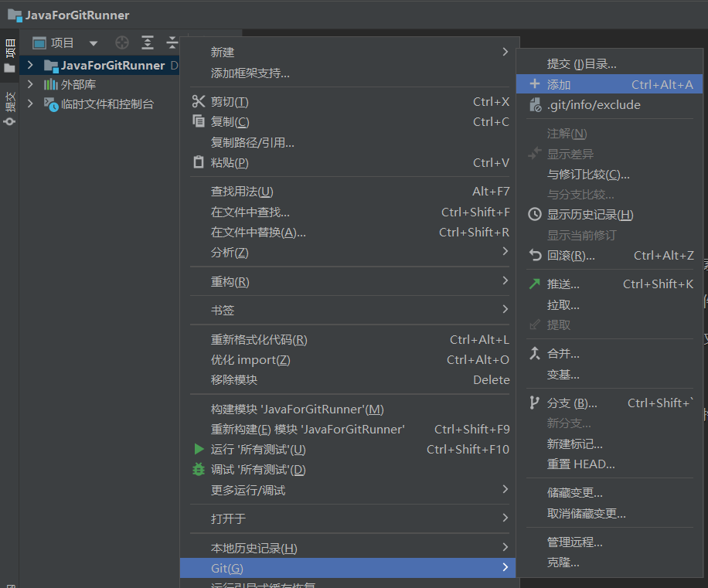Choose 取消储藏变更... in Git submenu
708x588 pixels.
click(x=610, y=513)
